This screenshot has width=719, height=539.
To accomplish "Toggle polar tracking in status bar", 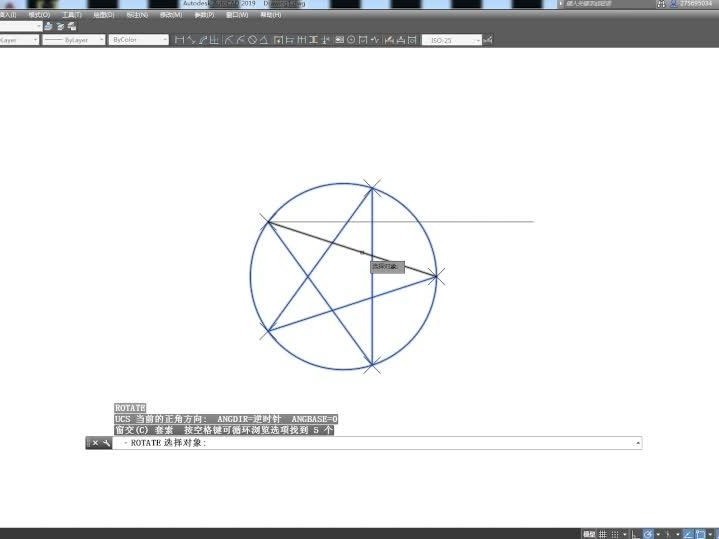I will (649, 535).
